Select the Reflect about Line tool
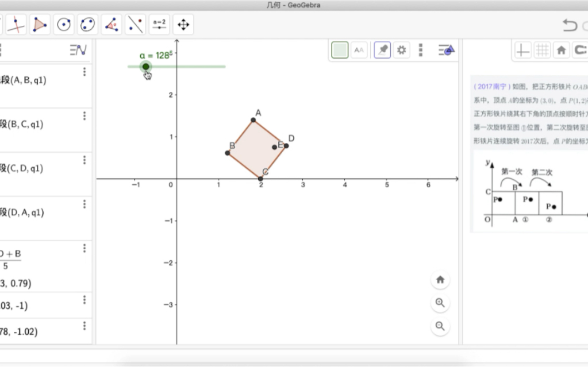Viewport: 588px width, 367px height. pos(136,25)
